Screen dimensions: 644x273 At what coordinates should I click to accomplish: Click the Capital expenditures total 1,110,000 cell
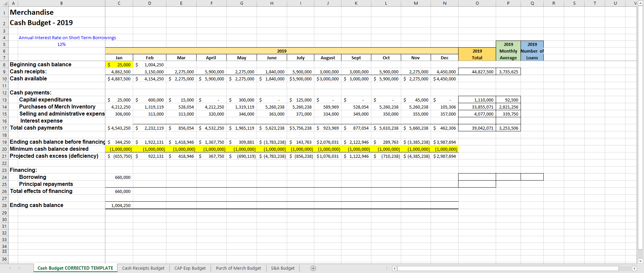tap(477, 100)
